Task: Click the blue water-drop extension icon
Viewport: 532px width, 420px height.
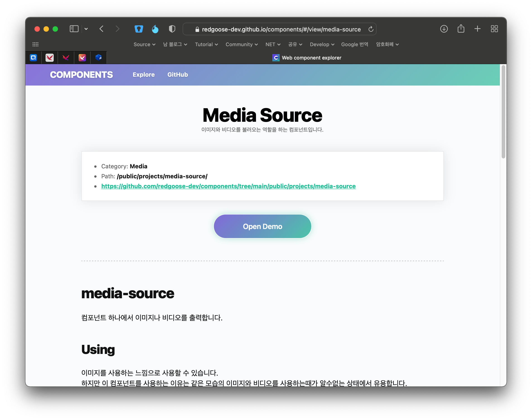Action: (x=155, y=29)
